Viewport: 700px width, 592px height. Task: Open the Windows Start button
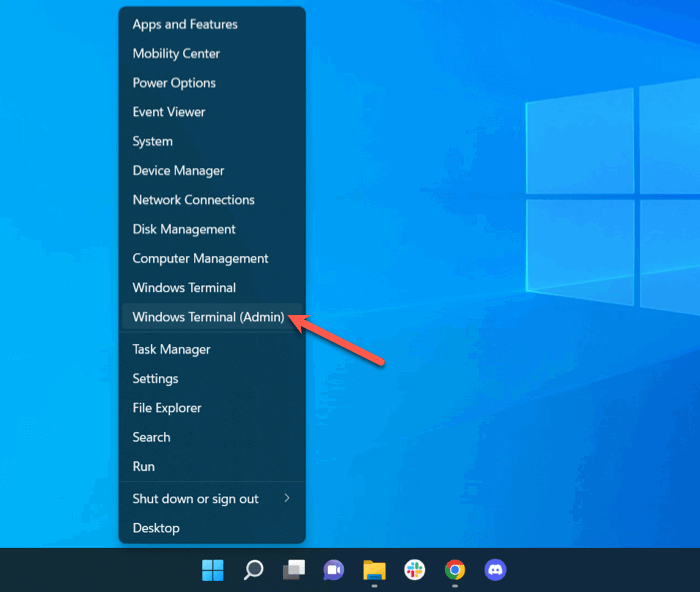(x=212, y=570)
